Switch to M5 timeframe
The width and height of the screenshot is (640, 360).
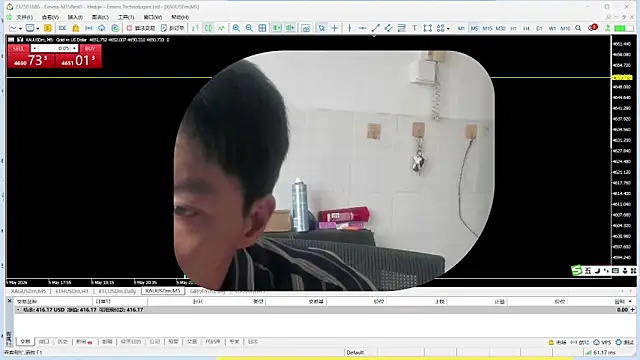click(x=474, y=29)
